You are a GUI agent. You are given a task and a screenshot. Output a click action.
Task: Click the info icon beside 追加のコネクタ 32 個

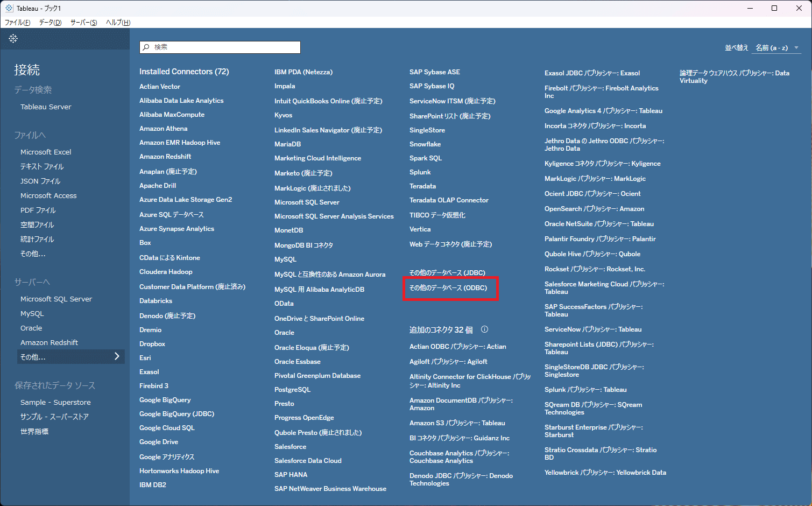click(x=484, y=329)
